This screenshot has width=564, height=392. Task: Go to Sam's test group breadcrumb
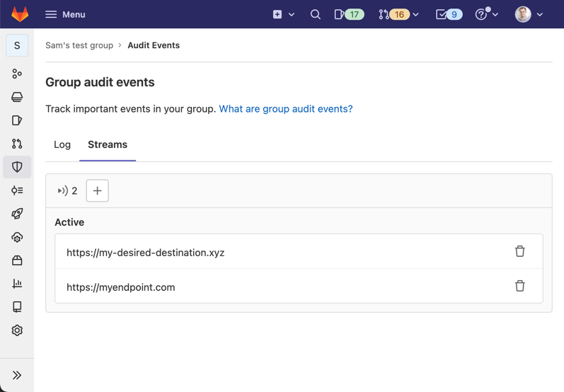click(79, 45)
